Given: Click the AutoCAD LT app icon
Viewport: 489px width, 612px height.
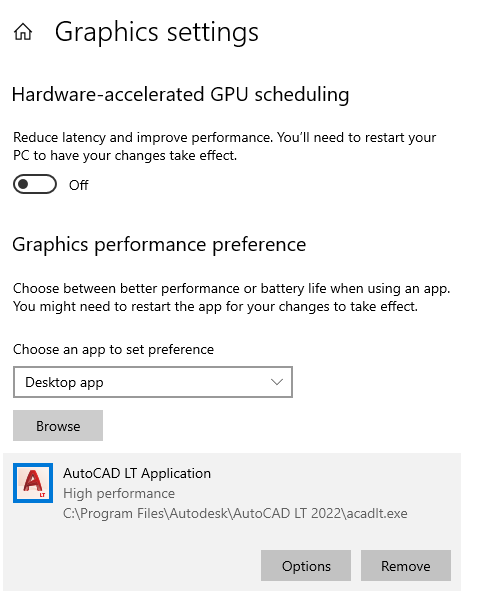Looking at the screenshot, I should pyautogui.click(x=33, y=483).
